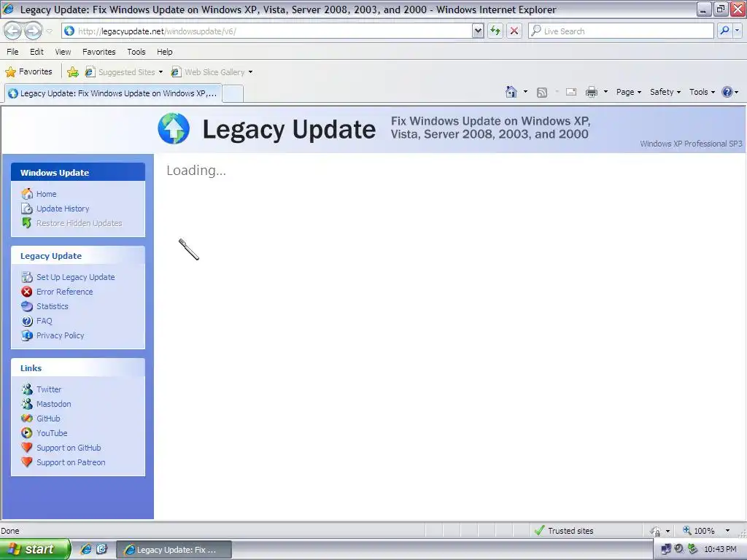The image size is (747, 560).
Task: Click the Home toolbar icon
Action: [511, 92]
